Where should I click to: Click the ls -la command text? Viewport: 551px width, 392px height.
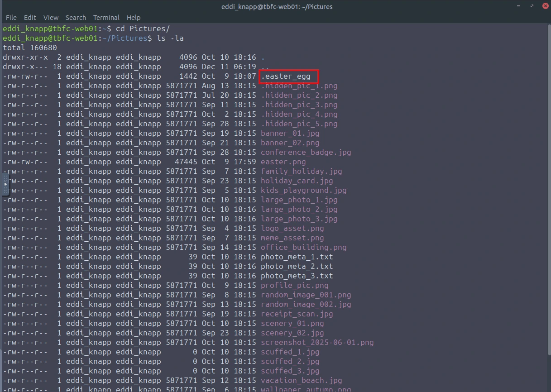(170, 38)
